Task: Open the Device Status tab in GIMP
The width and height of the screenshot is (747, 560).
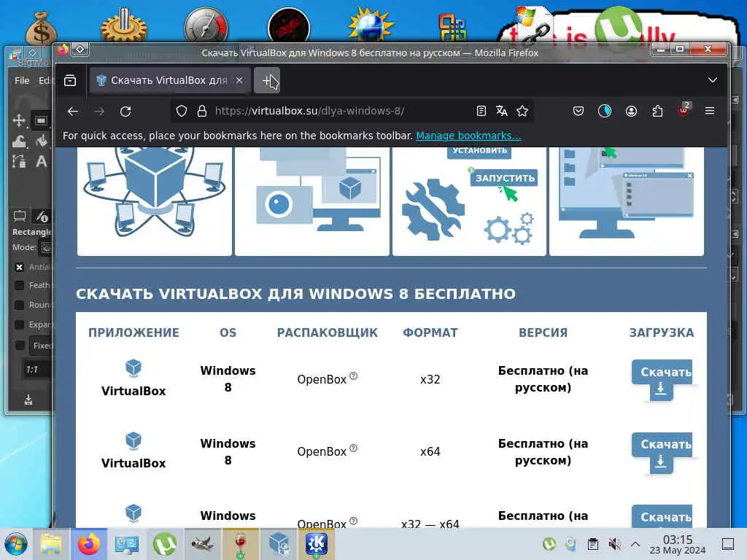Action: coord(42,217)
